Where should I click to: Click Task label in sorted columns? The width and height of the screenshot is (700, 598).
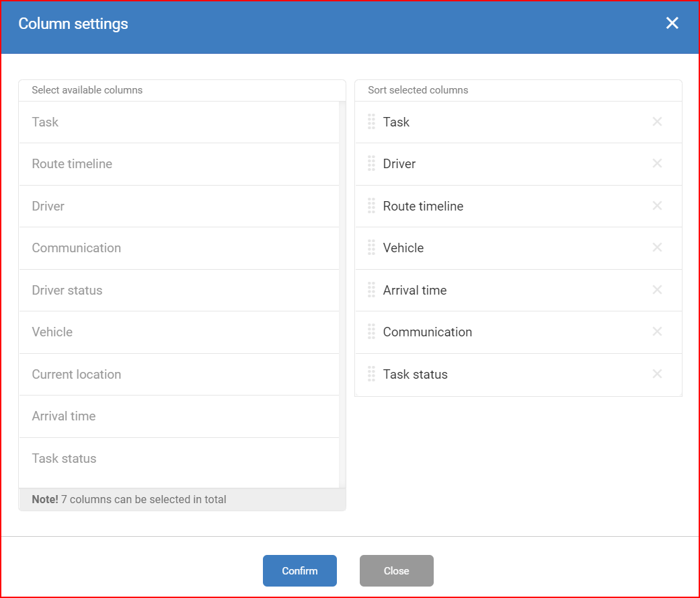coord(396,122)
